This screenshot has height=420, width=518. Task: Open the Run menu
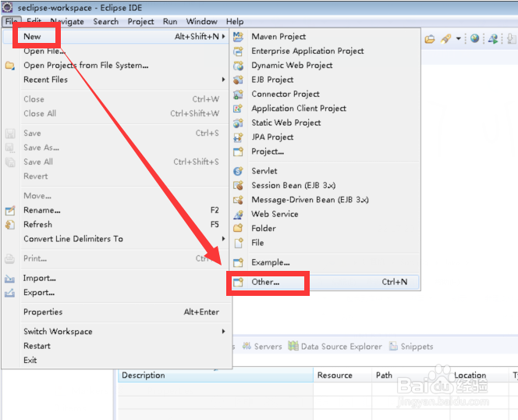point(170,22)
